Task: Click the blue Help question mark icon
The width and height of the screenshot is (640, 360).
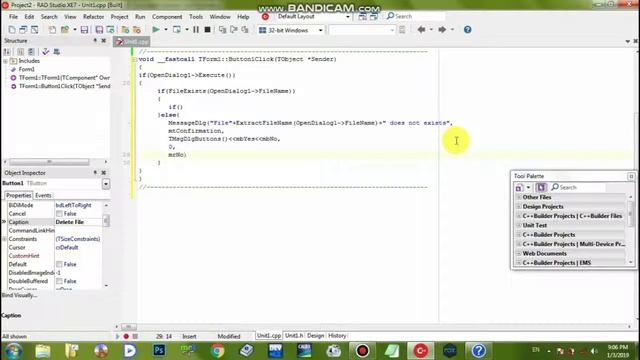Action: tap(467, 29)
